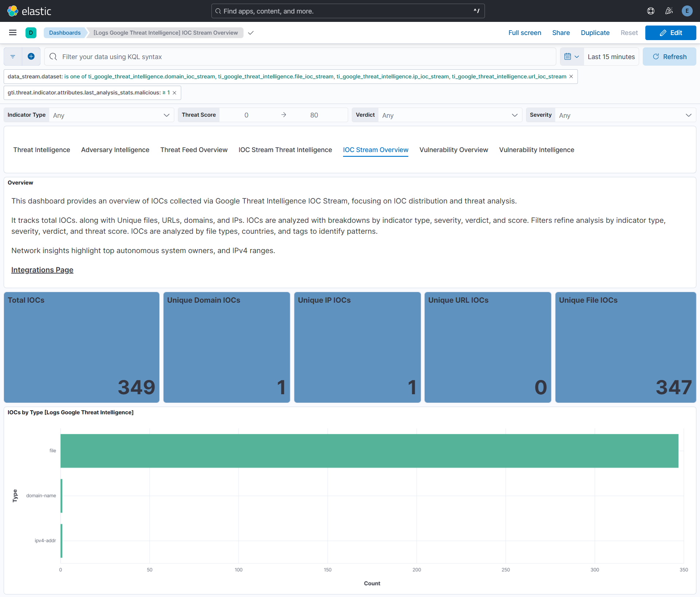The width and height of the screenshot is (700, 597).
Task: Click the Total IOCs metric tile
Action: click(x=82, y=347)
